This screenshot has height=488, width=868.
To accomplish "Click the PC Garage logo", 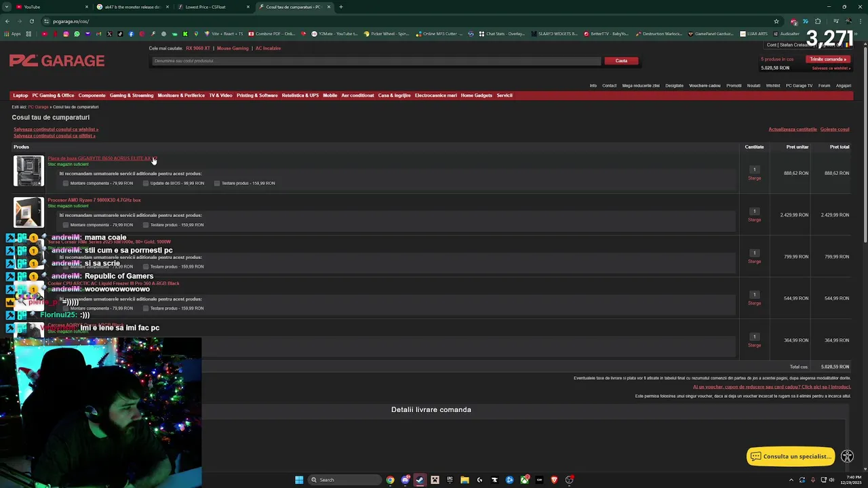I will [57, 61].
